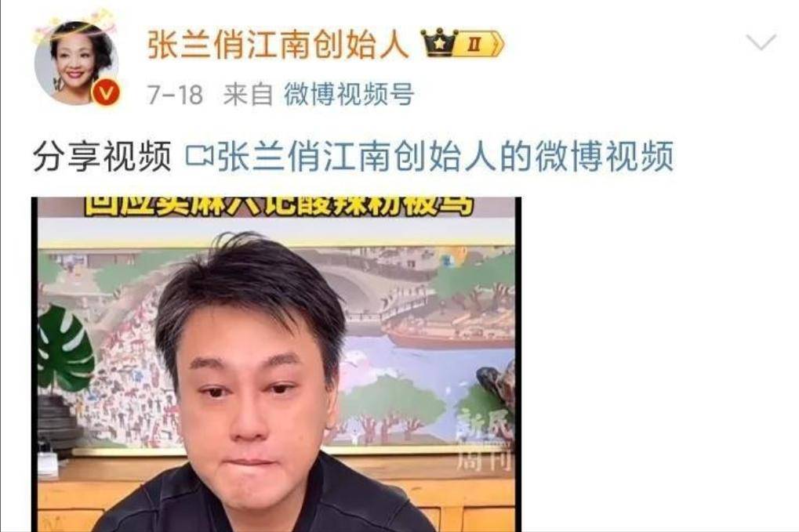The width and height of the screenshot is (799, 532).
Task: Open the poster's round profile avatar
Action: pos(76,63)
